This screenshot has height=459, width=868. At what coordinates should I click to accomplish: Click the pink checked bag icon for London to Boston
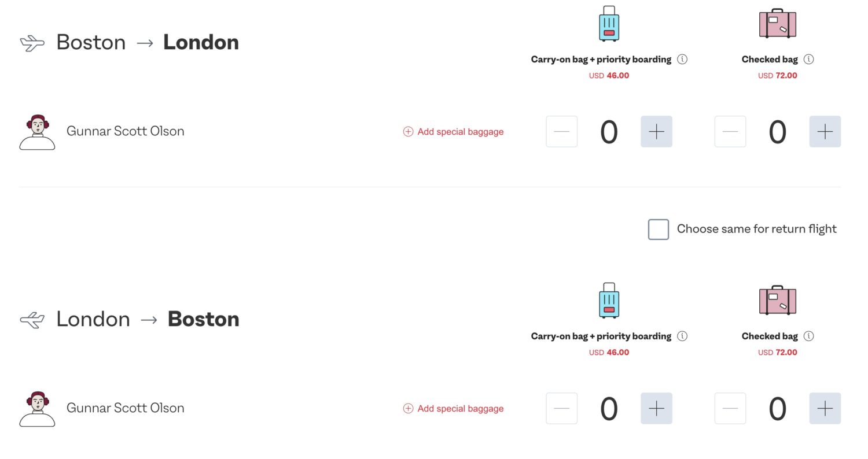point(777,300)
